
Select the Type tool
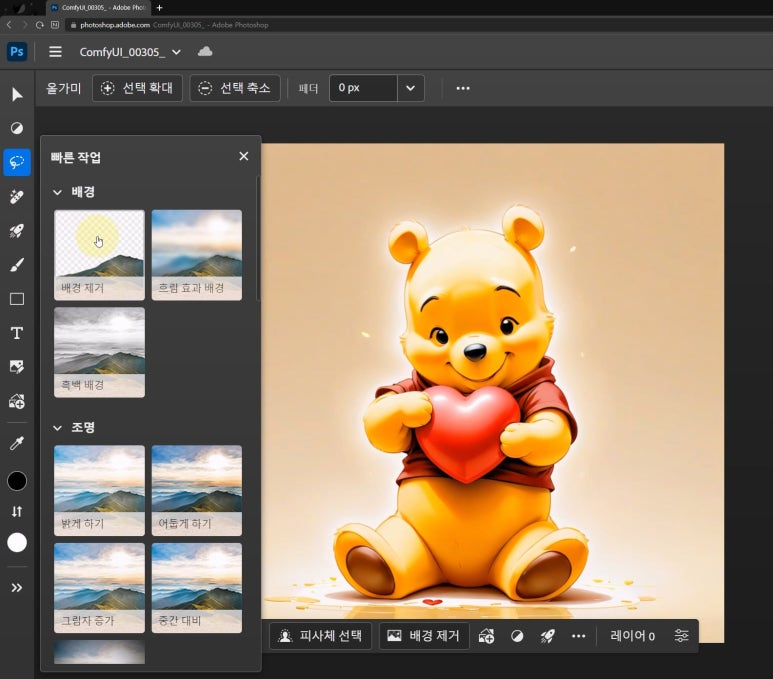point(17,333)
